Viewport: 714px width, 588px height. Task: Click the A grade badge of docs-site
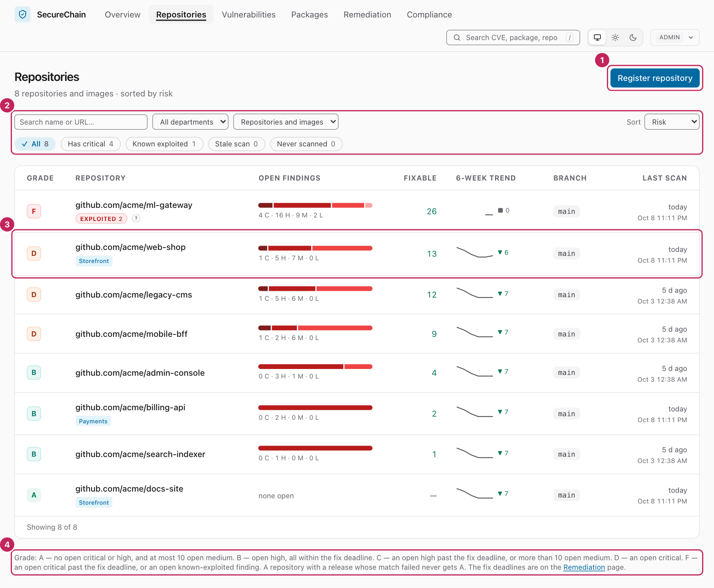(x=34, y=495)
